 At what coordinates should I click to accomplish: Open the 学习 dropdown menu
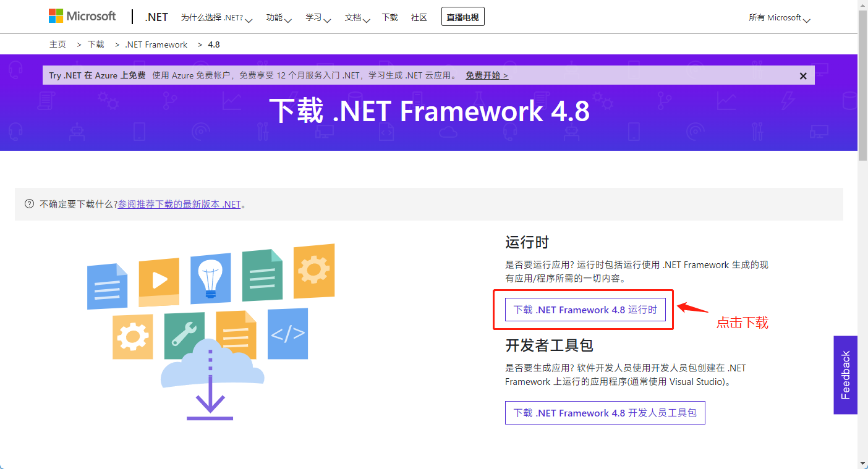click(x=318, y=18)
